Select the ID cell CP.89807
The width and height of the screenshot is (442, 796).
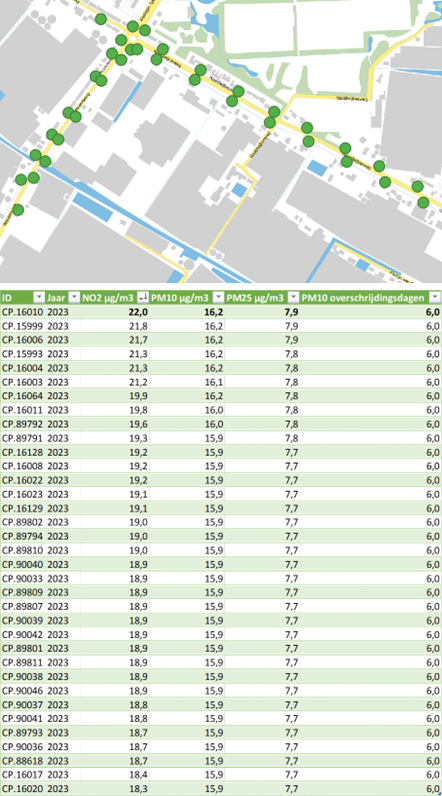click(23, 606)
